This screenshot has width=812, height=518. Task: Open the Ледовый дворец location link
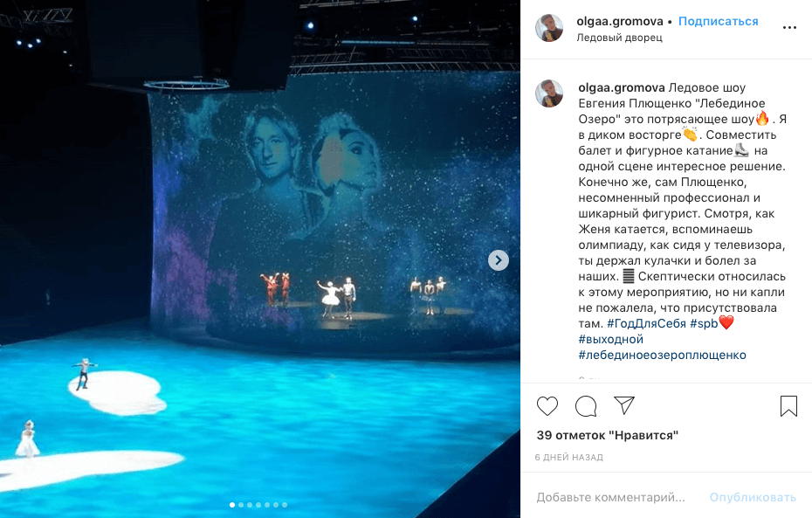pos(619,38)
